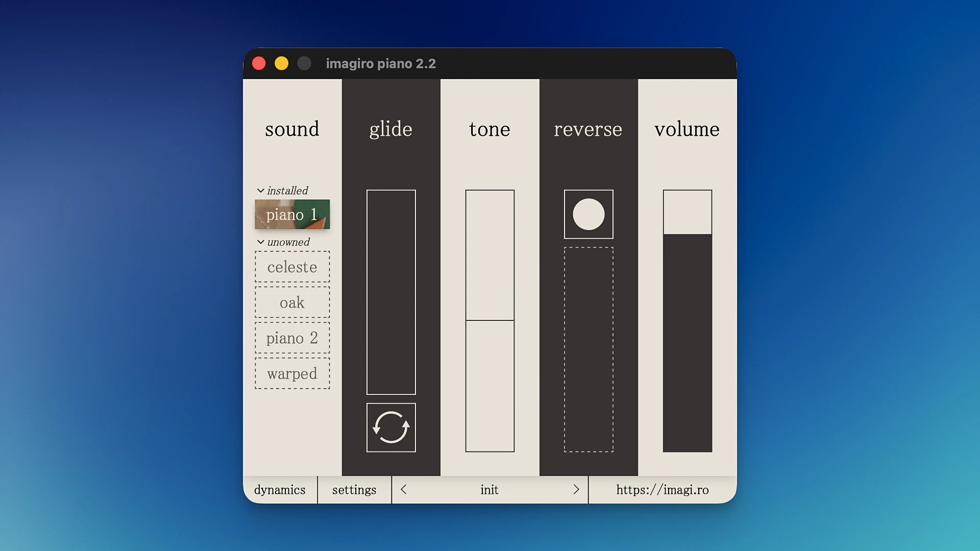Select the unowned celeste sound

tap(292, 267)
